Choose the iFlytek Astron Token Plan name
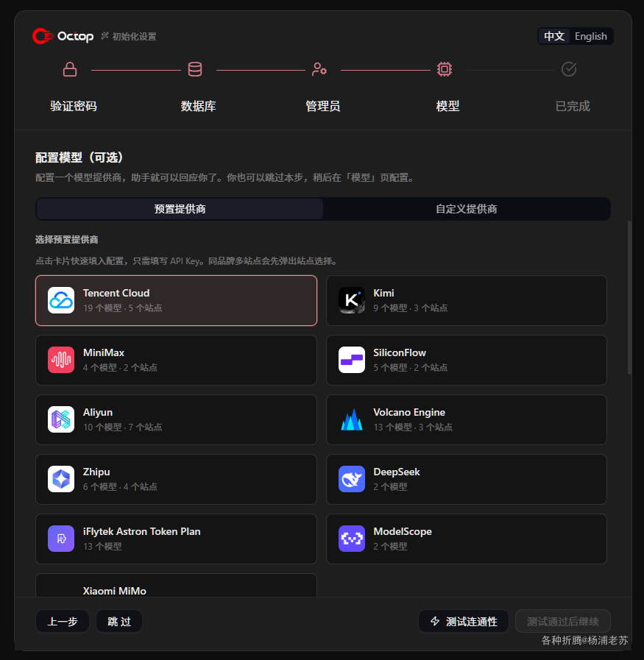644x660 pixels. click(x=142, y=532)
